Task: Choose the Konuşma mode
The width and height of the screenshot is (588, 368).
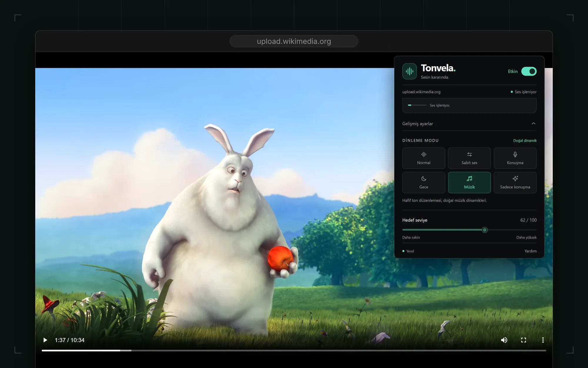Action: 515,158
